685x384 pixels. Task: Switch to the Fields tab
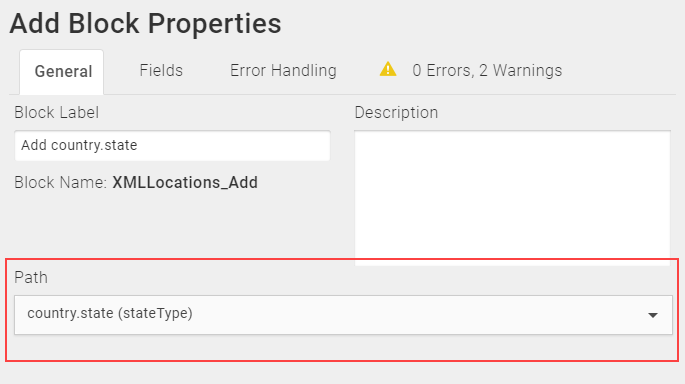click(x=161, y=70)
